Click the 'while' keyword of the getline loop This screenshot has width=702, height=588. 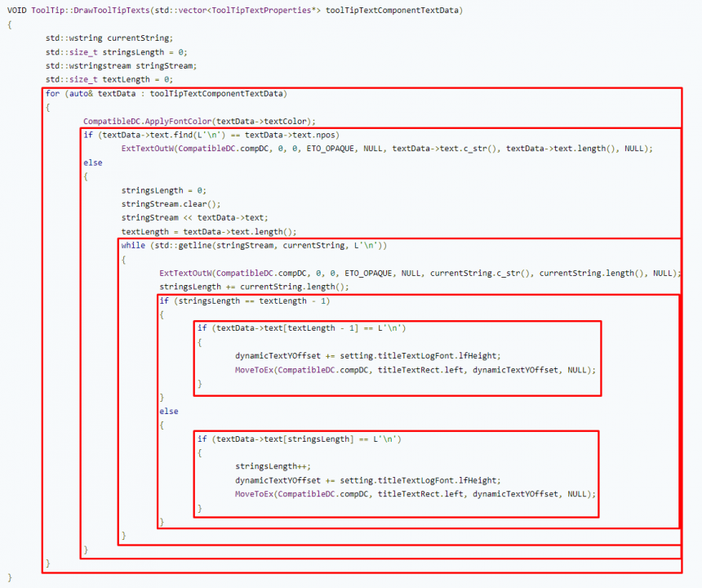tap(132, 246)
